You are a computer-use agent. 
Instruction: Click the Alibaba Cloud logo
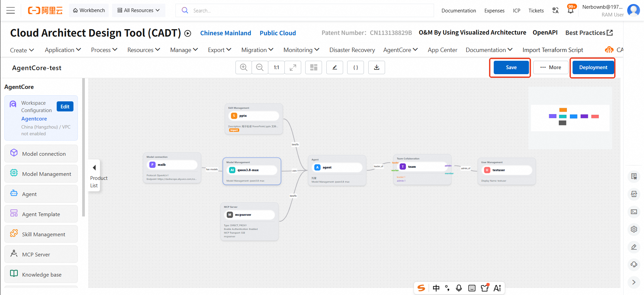click(x=45, y=10)
